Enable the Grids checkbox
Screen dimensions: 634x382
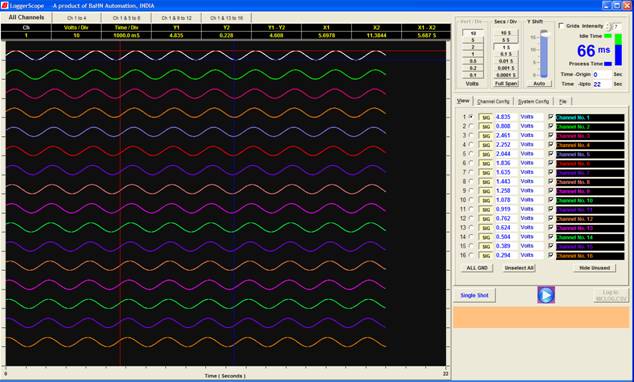tap(561, 25)
